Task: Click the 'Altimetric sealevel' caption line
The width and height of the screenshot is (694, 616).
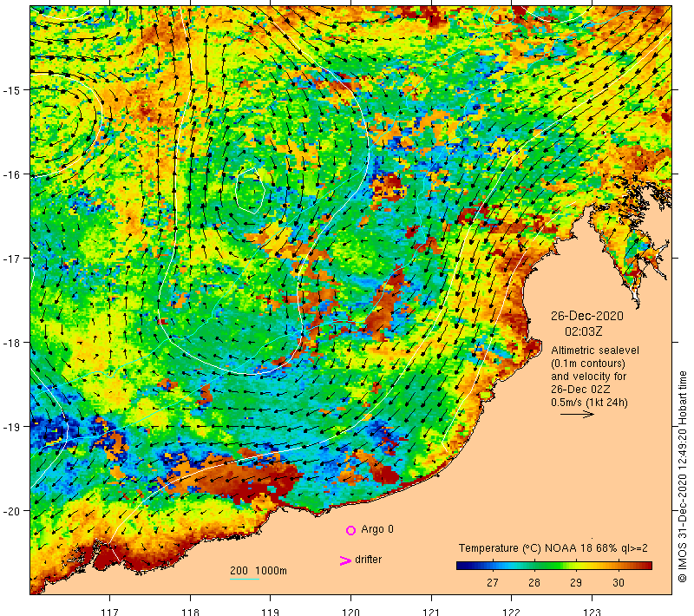Action: [x=595, y=351]
